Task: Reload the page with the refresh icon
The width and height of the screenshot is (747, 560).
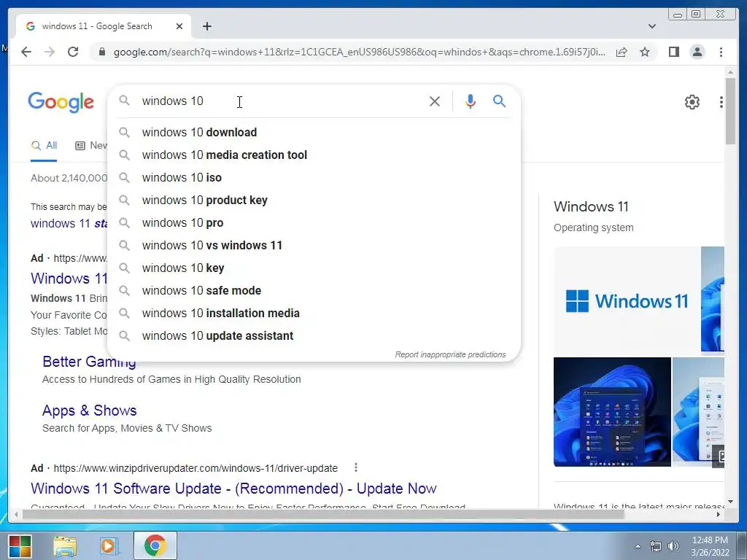Action: click(73, 52)
